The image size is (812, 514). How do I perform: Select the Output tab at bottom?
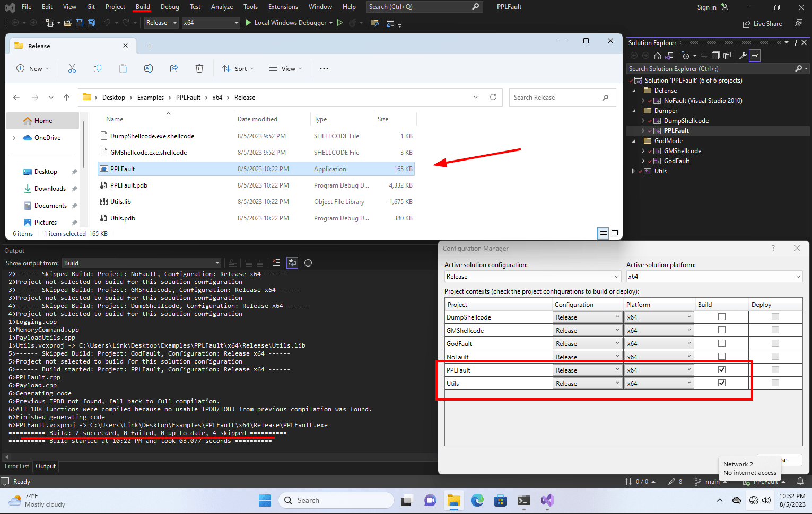tap(46, 466)
